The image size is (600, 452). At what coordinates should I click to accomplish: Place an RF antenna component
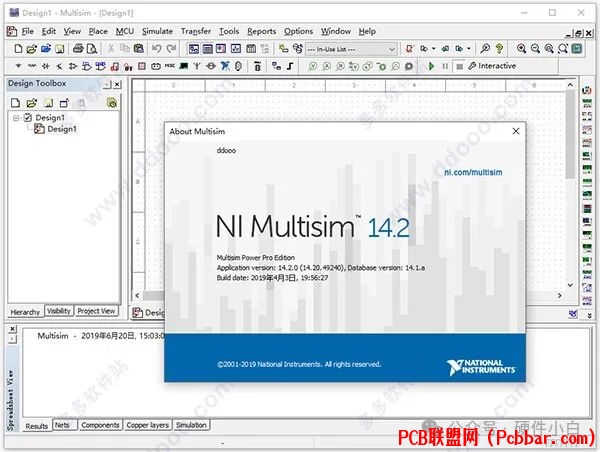pos(197,66)
